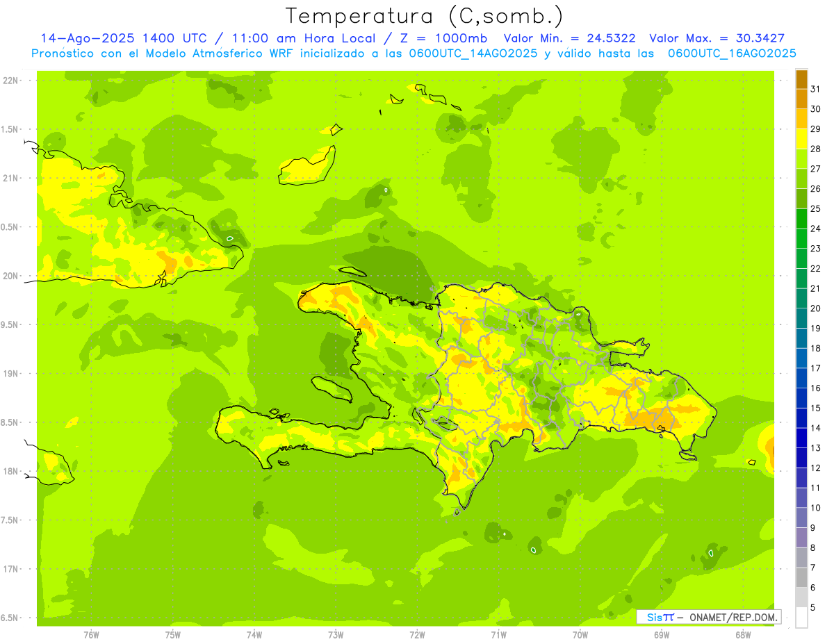Click the latitude label '18N'
834x644 pixels.
11,472
